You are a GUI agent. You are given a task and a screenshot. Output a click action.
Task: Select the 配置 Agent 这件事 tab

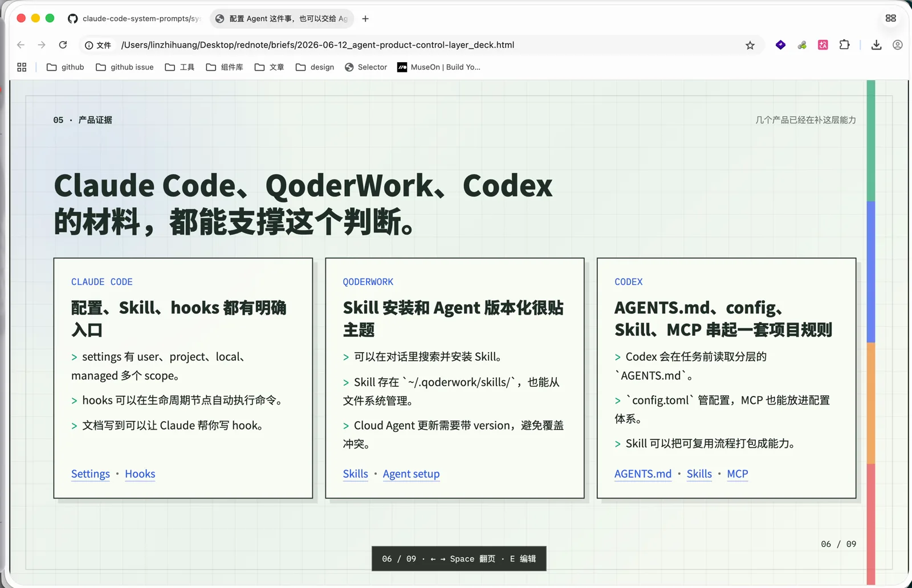tap(282, 19)
